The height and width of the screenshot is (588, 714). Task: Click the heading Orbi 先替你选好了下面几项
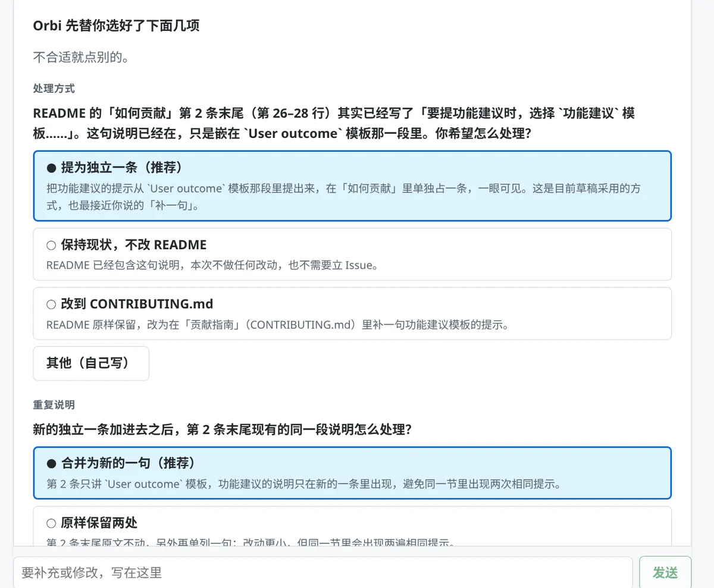117,26
